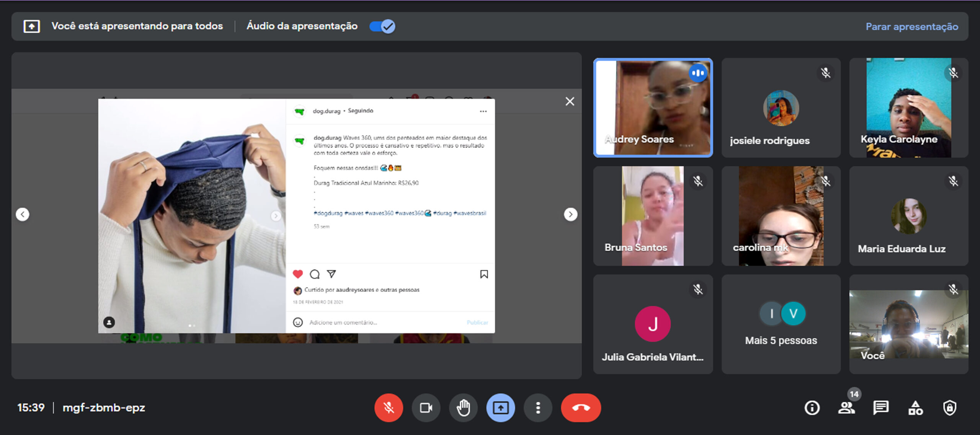The height and width of the screenshot is (435, 980).
Task: Hang up the call
Action: pos(581,408)
